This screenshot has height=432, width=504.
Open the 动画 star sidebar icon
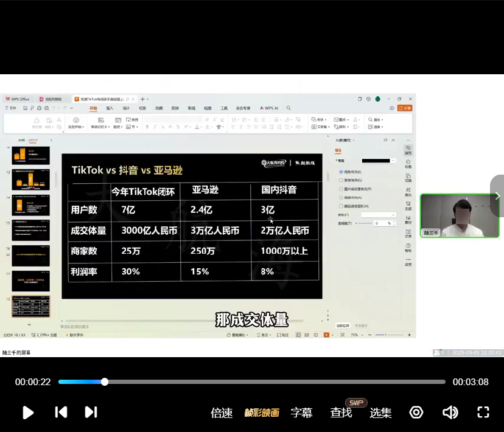click(408, 163)
